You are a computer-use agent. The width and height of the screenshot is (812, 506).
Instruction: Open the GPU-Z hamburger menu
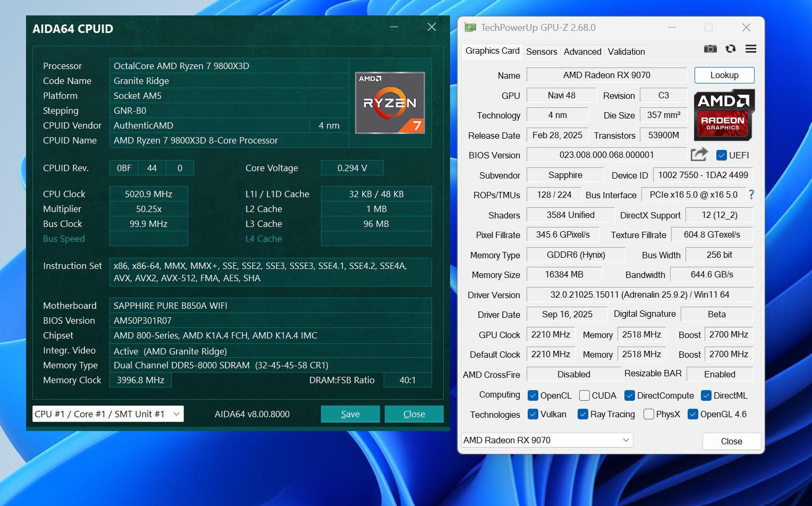(x=751, y=49)
